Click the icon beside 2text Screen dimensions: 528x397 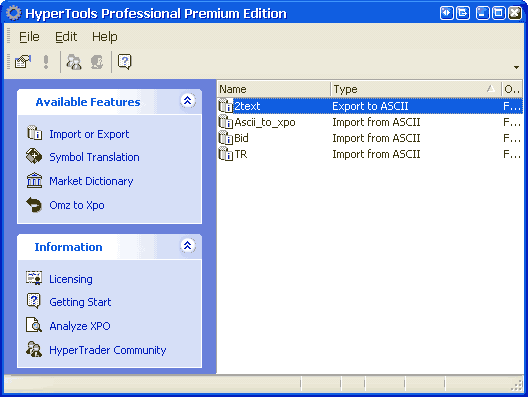(x=226, y=106)
